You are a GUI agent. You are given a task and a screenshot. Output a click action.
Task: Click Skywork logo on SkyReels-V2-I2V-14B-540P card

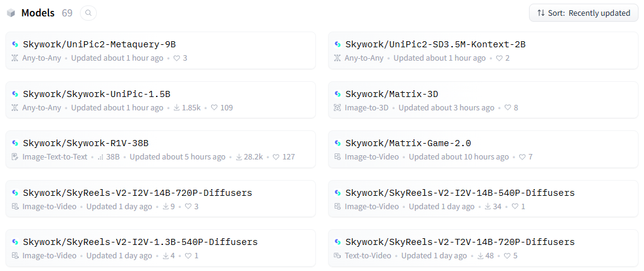tap(338, 192)
